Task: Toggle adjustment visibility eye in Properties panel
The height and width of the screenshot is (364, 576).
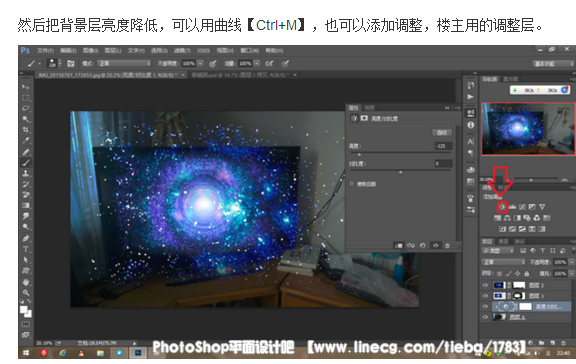Action: (435, 245)
